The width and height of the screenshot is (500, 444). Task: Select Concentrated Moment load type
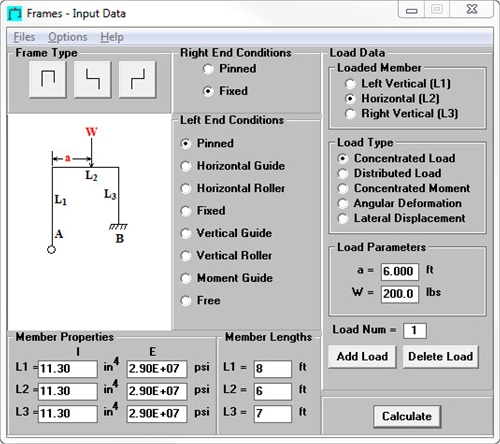coord(404,188)
